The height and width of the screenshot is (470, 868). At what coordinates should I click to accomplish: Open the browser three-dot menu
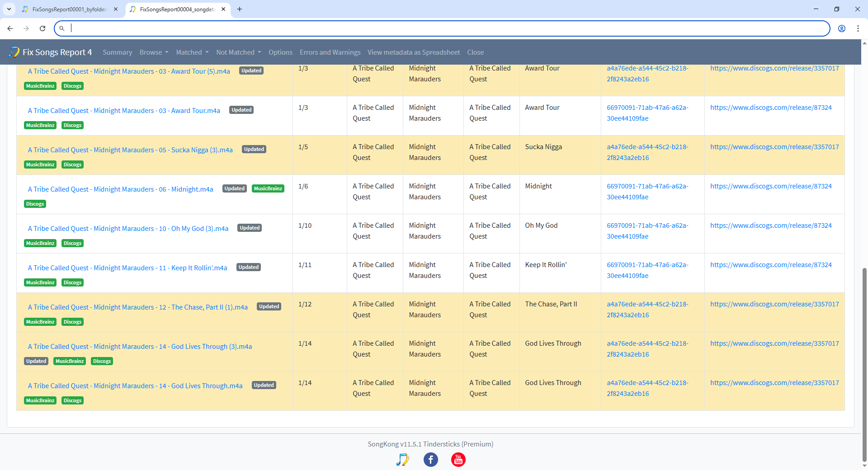click(x=858, y=28)
